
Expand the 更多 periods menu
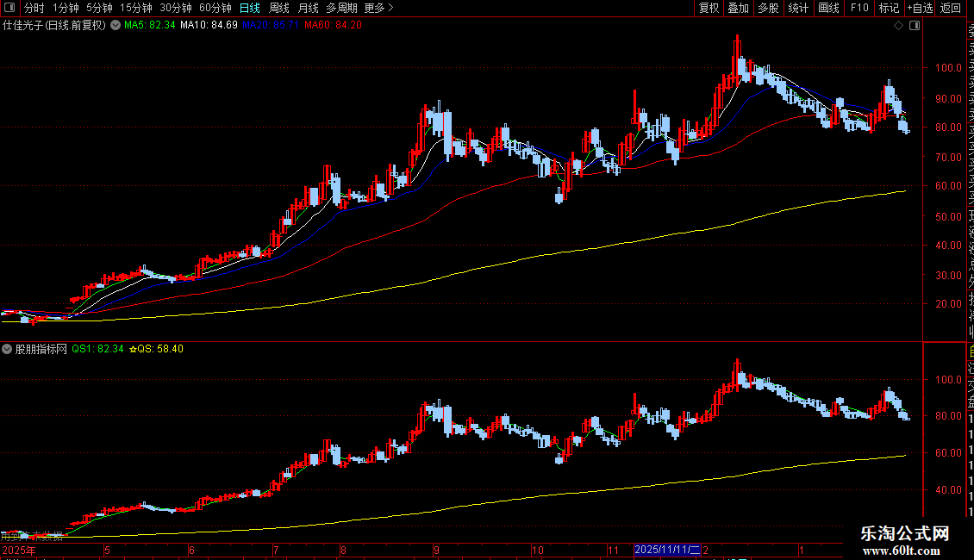click(378, 8)
